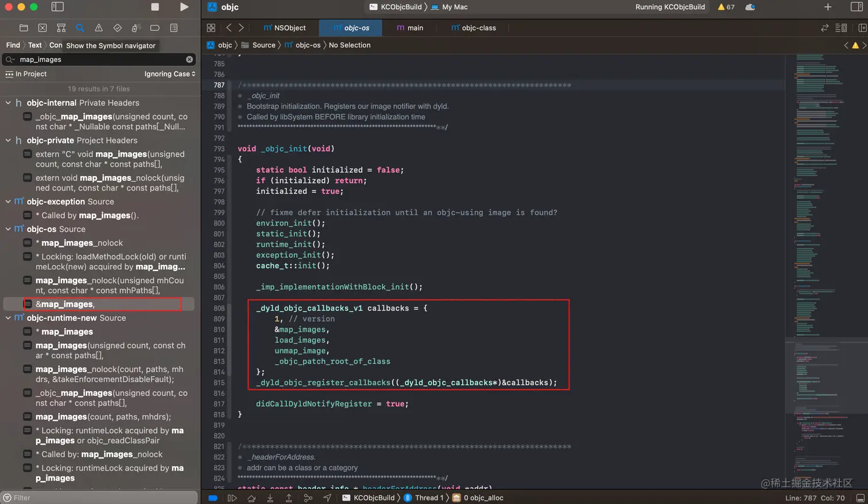
Task: Open the Report navigator icon
Action: [174, 28]
